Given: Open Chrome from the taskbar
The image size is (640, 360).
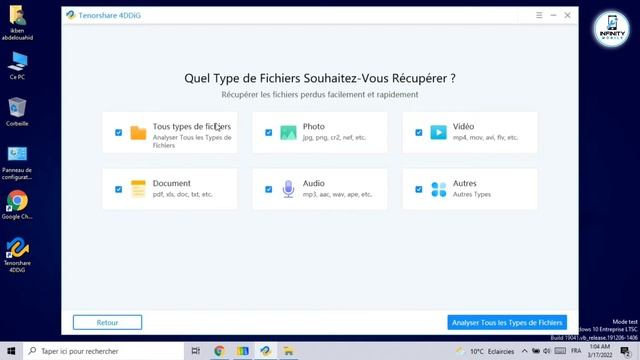Looking at the screenshot, I should 219,351.
